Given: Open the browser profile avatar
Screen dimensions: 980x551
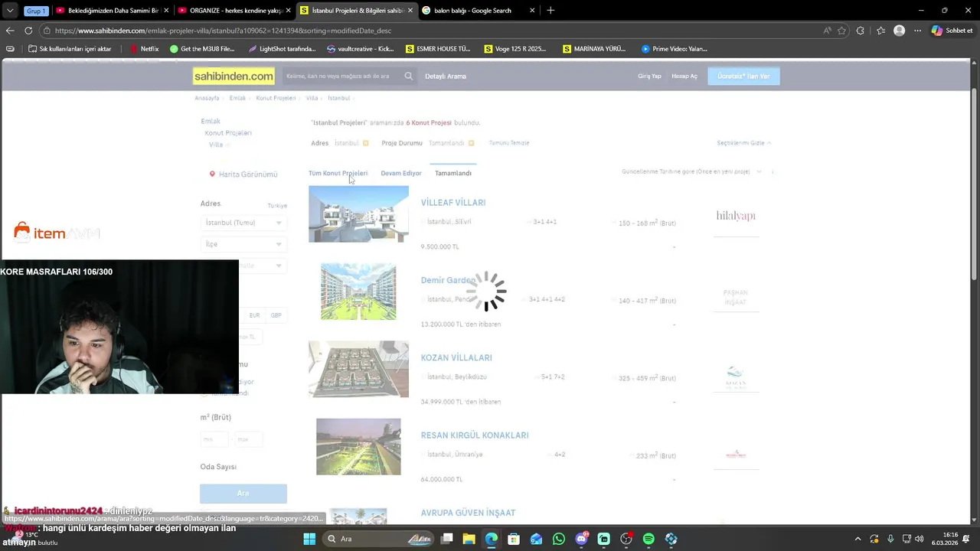Looking at the screenshot, I should tap(899, 31).
